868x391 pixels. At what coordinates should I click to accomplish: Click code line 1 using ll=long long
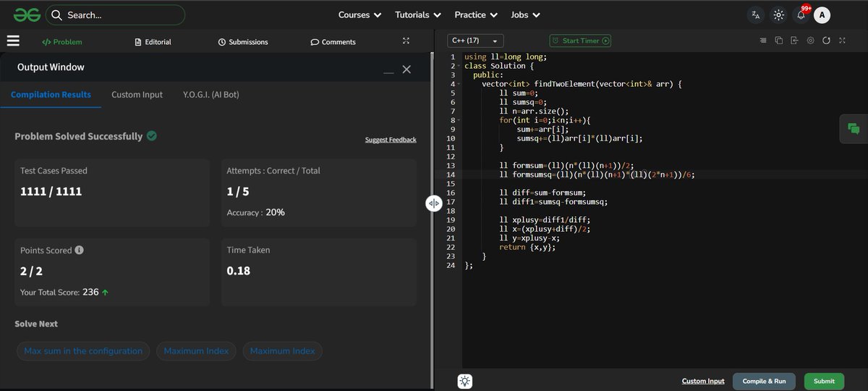click(506, 57)
